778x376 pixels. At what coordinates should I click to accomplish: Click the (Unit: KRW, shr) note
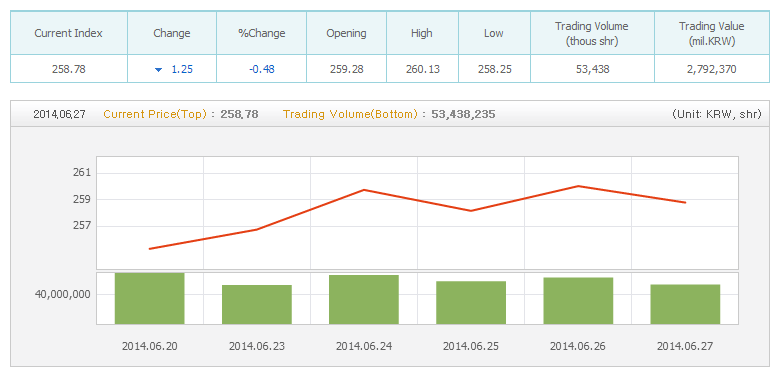point(716,114)
